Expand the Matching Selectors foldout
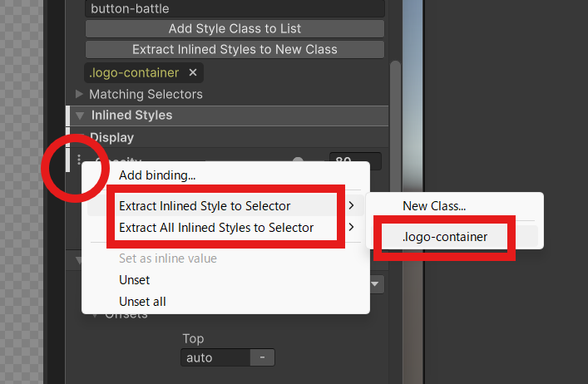Image resolution: width=588 pixels, height=384 pixels. 80,95
